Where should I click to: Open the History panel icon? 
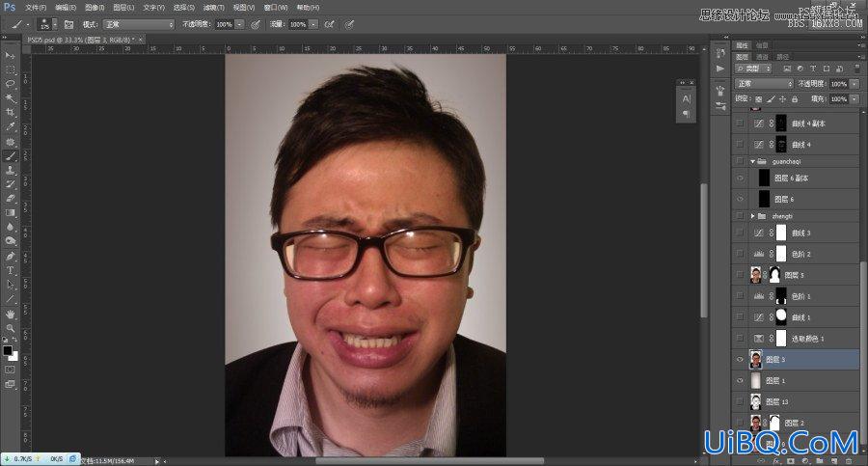point(720,53)
